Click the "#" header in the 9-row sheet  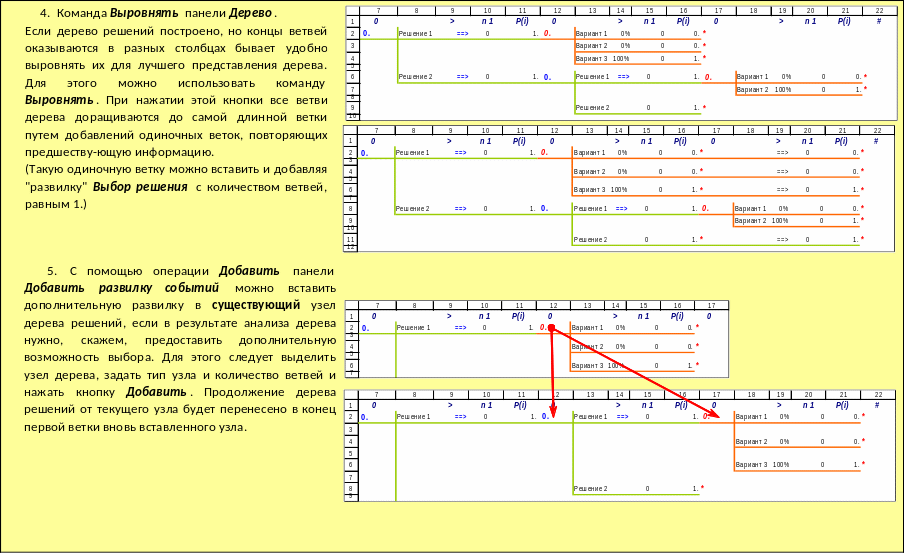[877, 405]
